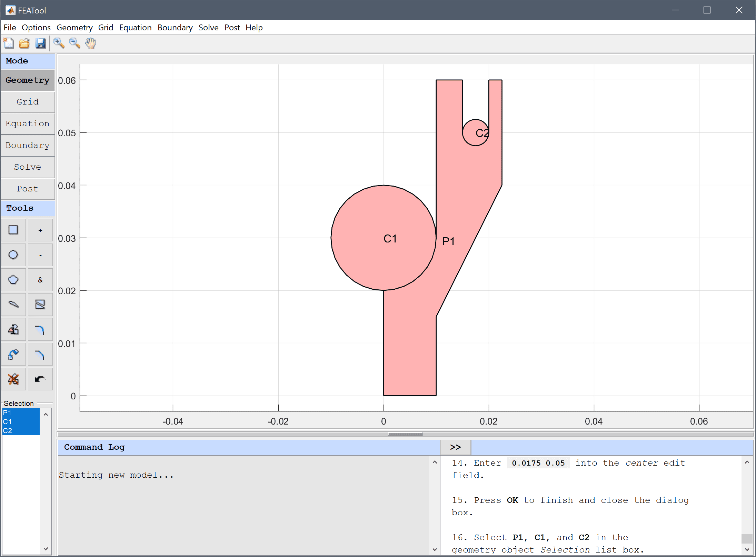
Task: Click circle C1 in the plot
Action: click(x=384, y=238)
